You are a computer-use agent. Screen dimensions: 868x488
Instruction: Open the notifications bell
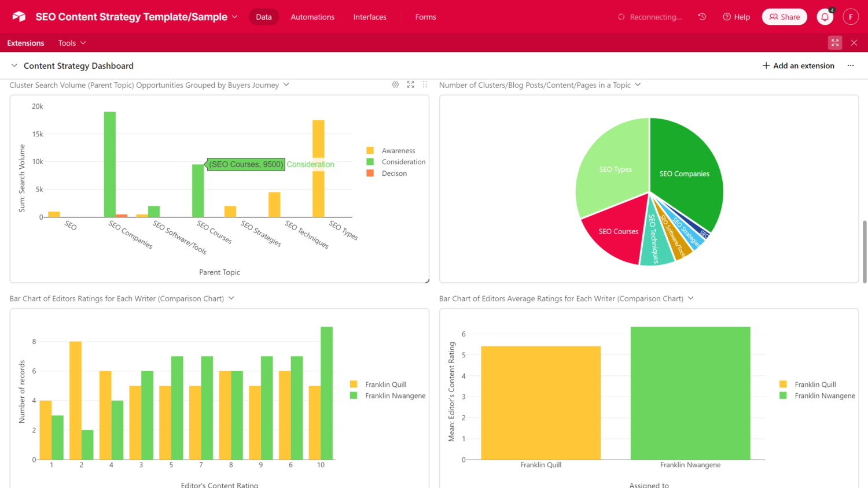[x=825, y=17]
